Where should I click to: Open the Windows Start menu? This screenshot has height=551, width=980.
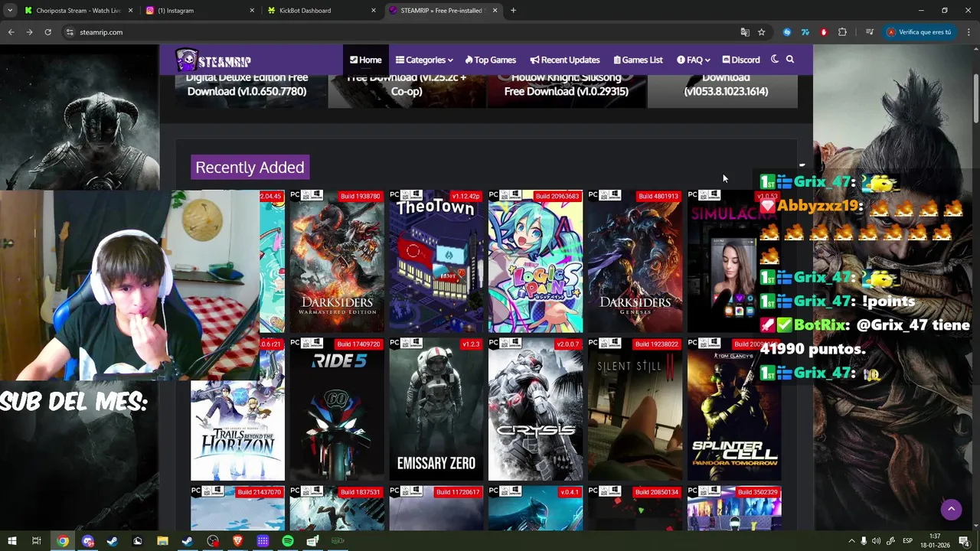(x=11, y=541)
